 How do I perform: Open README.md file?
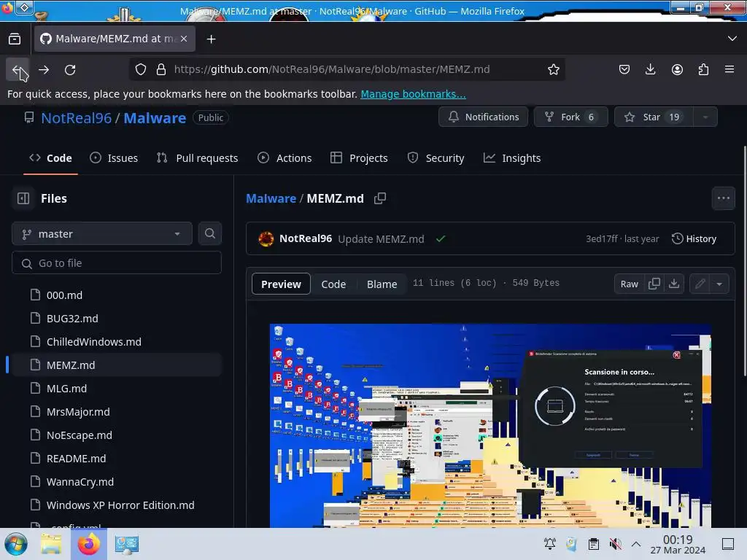point(76,459)
